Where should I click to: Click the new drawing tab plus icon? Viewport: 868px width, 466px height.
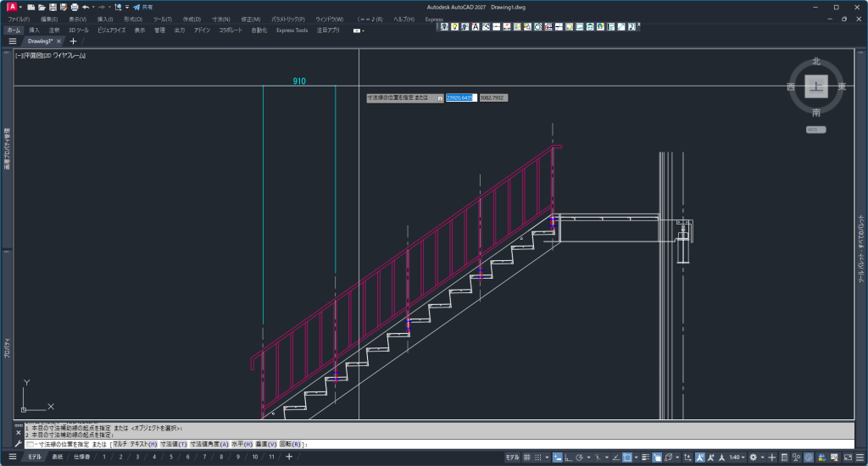click(x=73, y=41)
